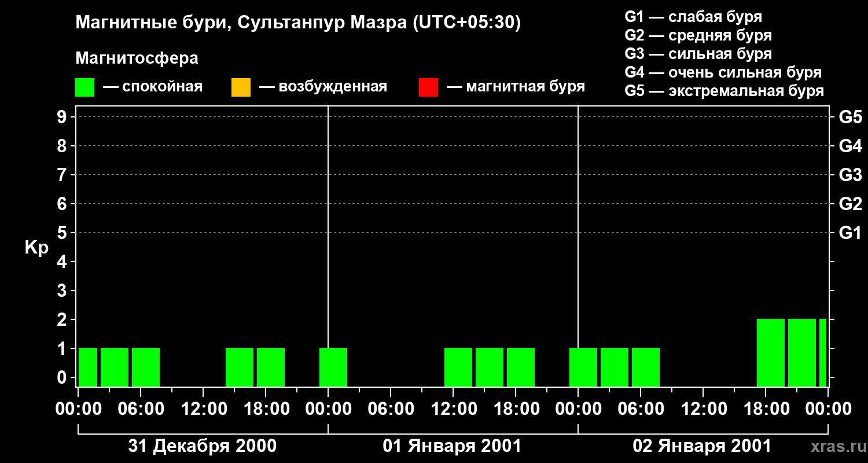
Task: Click the 'G5' label on the right axis
Action: click(x=851, y=117)
